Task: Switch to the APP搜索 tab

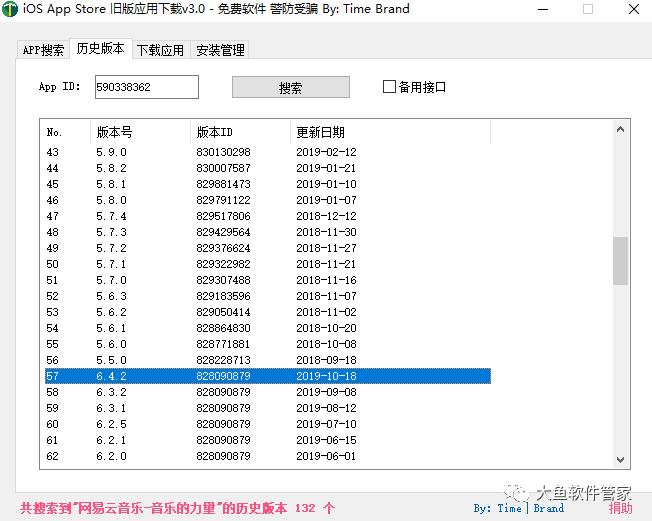Action: point(43,50)
